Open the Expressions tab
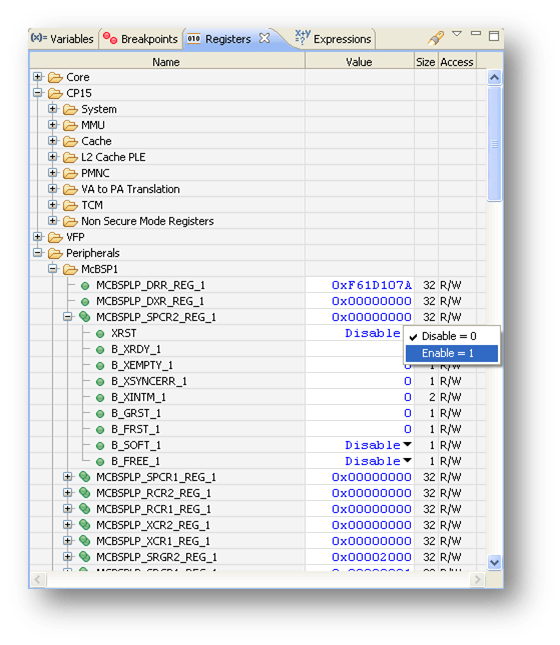 point(333,38)
